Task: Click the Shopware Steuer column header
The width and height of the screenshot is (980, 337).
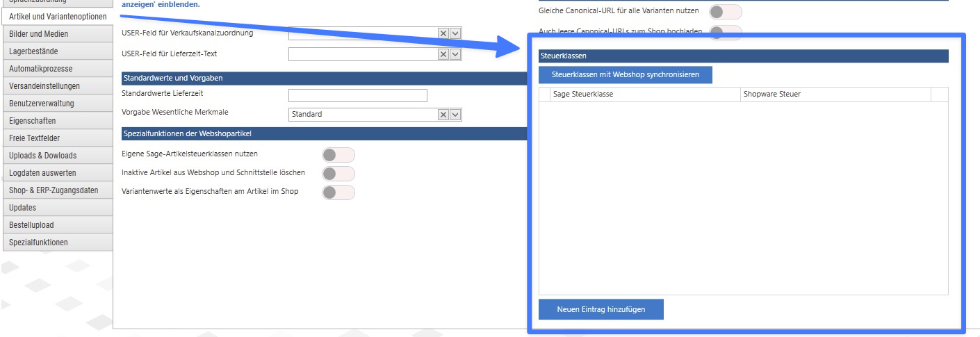Action: click(x=834, y=94)
